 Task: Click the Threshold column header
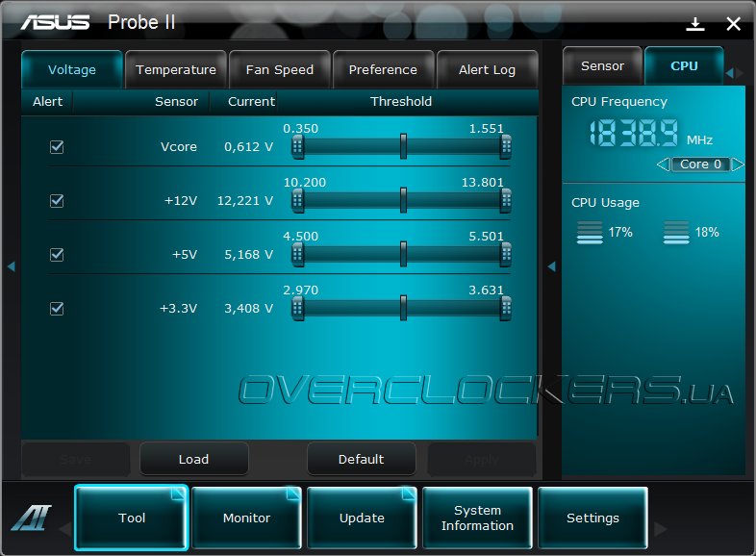[x=401, y=101]
